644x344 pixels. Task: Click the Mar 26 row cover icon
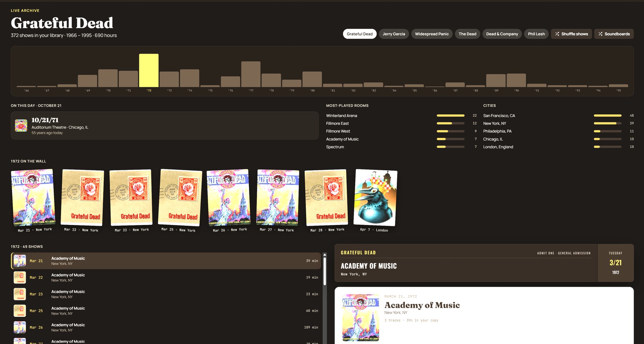click(x=20, y=328)
